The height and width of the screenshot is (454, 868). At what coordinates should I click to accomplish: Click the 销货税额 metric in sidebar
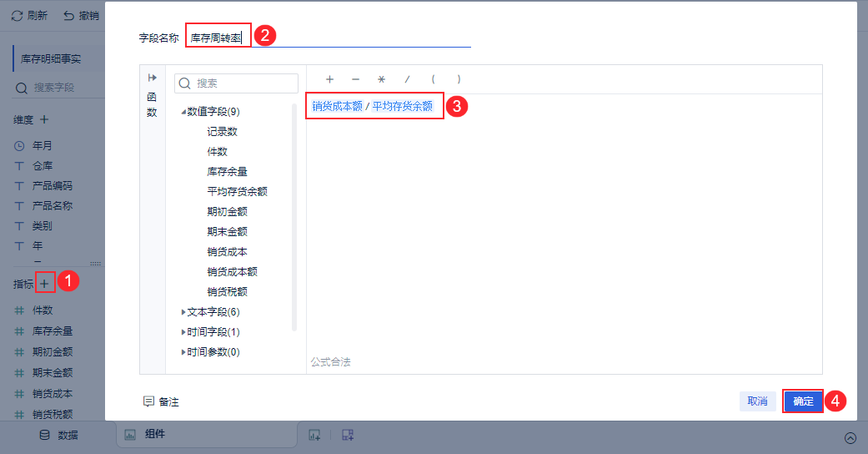[53, 414]
